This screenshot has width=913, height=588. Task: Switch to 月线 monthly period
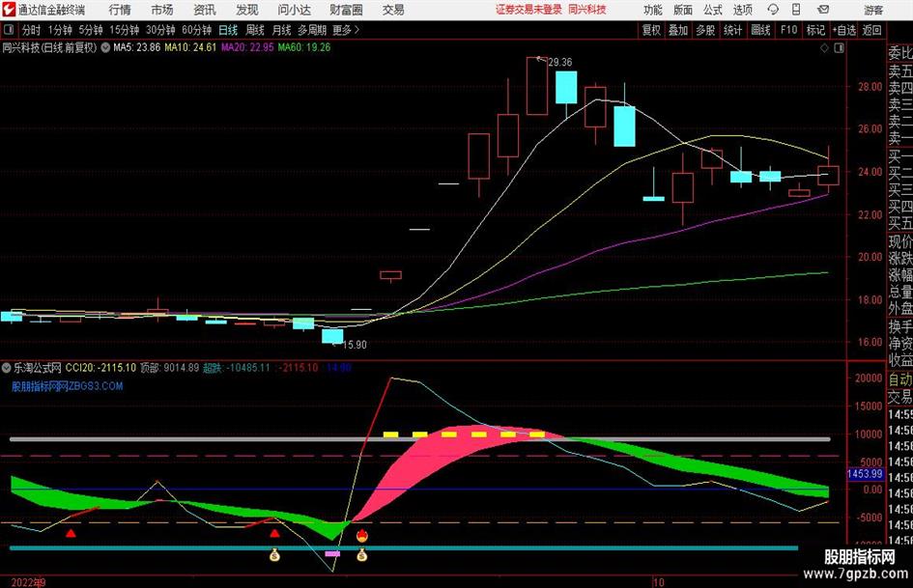(282, 30)
